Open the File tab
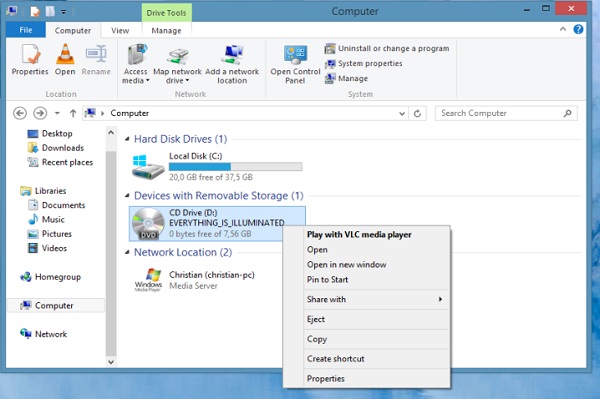This screenshot has height=399, width=600. pos(26,30)
